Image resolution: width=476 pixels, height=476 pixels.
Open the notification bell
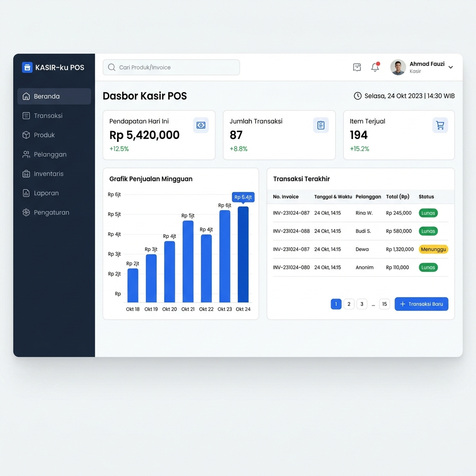[x=375, y=67]
